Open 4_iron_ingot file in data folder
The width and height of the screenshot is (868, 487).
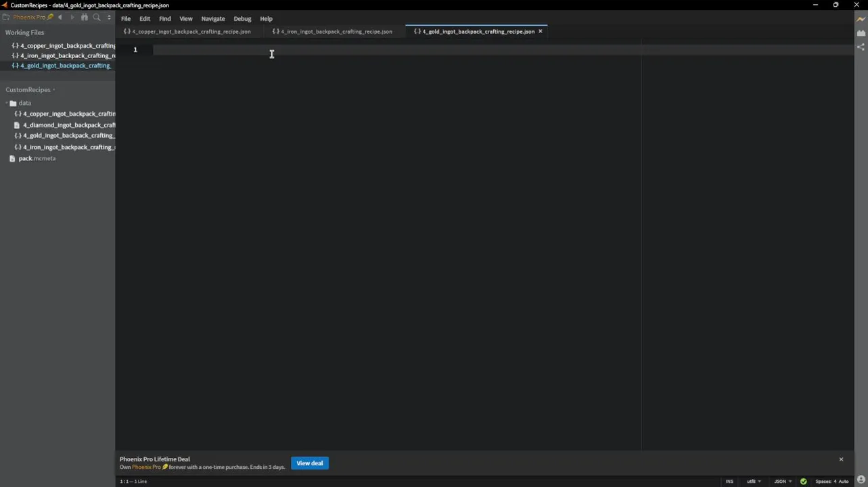click(65, 147)
